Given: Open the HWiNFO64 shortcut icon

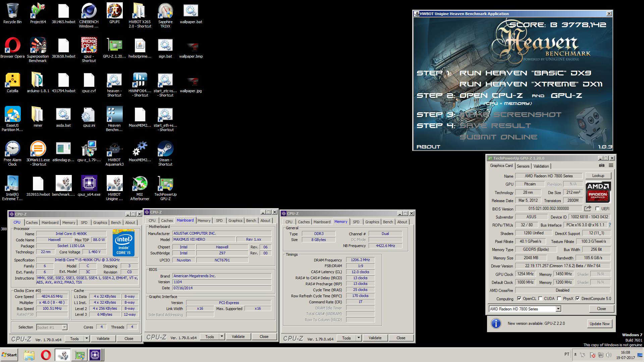Looking at the screenshot, I should pyautogui.click(x=140, y=84).
